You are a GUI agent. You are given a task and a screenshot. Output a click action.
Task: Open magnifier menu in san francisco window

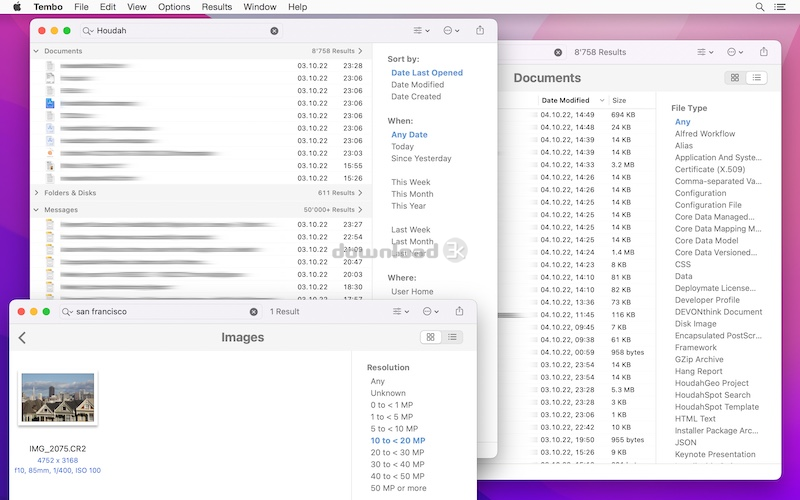click(x=67, y=312)
